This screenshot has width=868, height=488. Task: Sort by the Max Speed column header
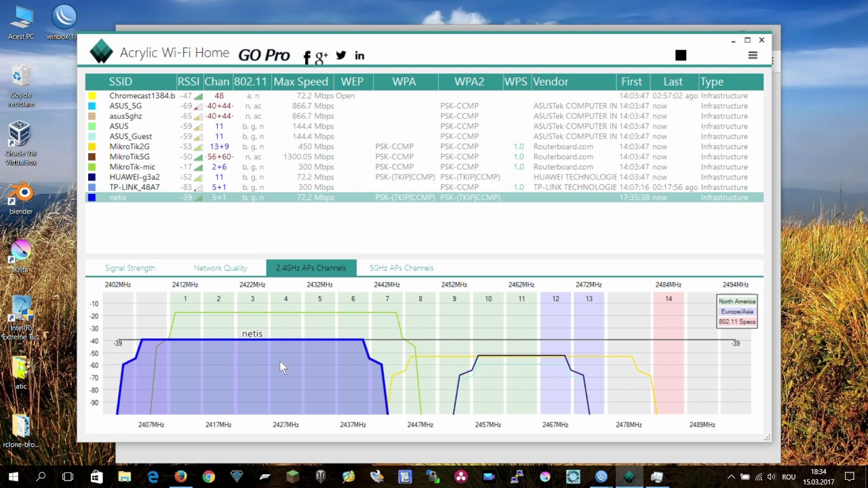(x=301, y=81)
